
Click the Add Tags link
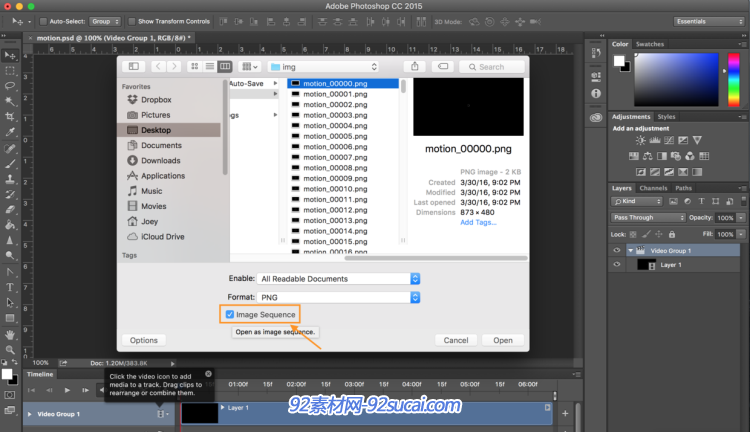tap(478, 222)
